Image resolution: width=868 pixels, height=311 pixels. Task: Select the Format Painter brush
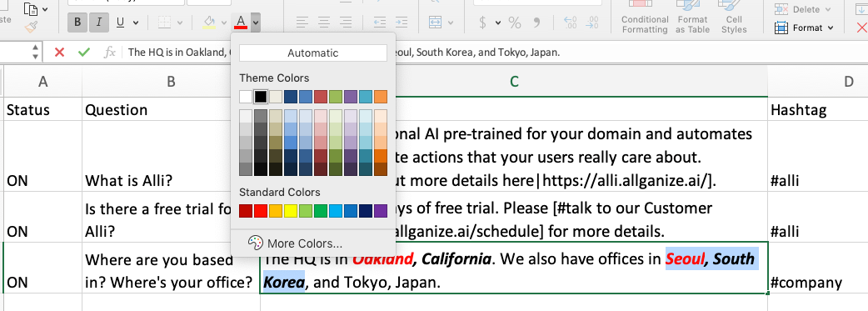(31, 26)
